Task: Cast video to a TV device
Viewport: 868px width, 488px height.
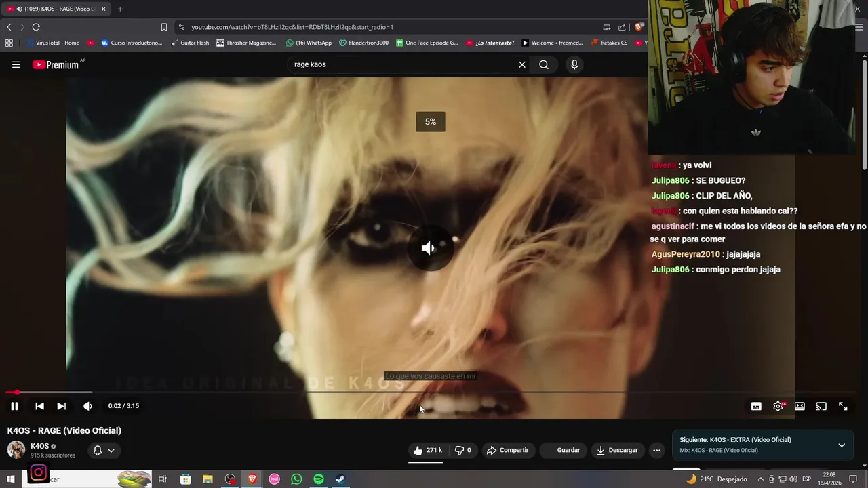Action: click(821, 406)
